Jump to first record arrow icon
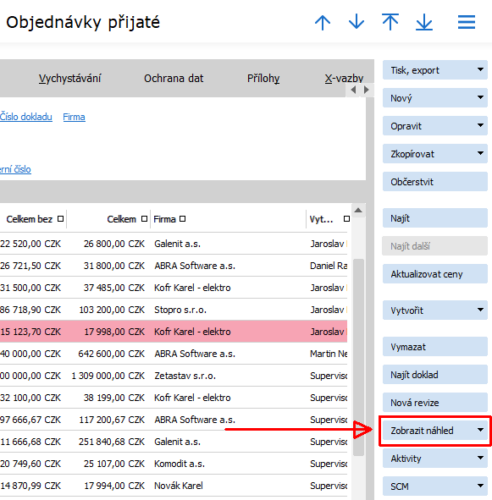Screen dimensions: 492x500 390,22
